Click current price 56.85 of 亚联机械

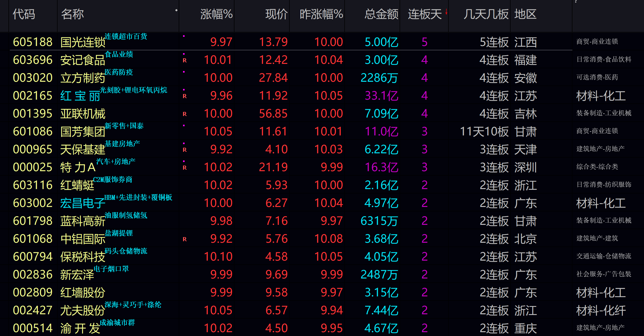(273, 113)
